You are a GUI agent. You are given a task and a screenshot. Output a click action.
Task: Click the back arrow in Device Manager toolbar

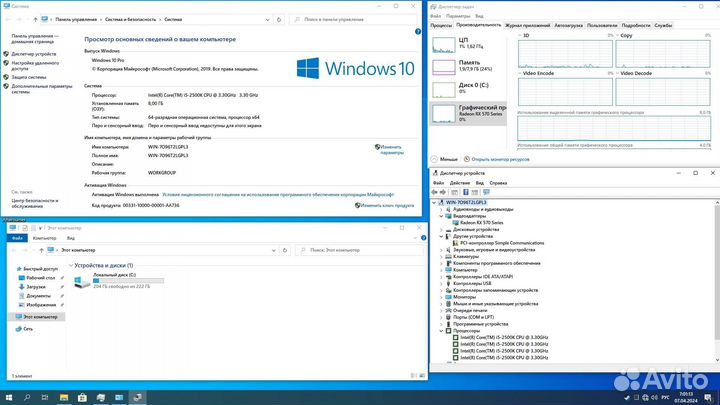434,192
